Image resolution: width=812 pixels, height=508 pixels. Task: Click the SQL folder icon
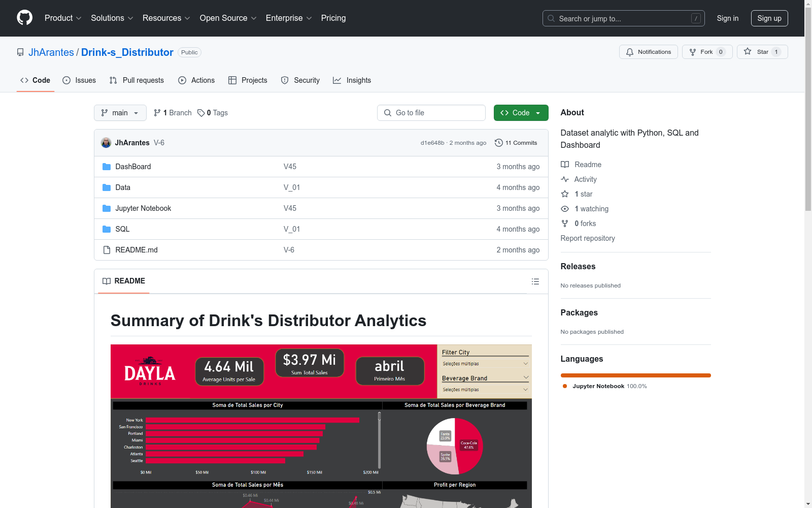click(107, 229)
